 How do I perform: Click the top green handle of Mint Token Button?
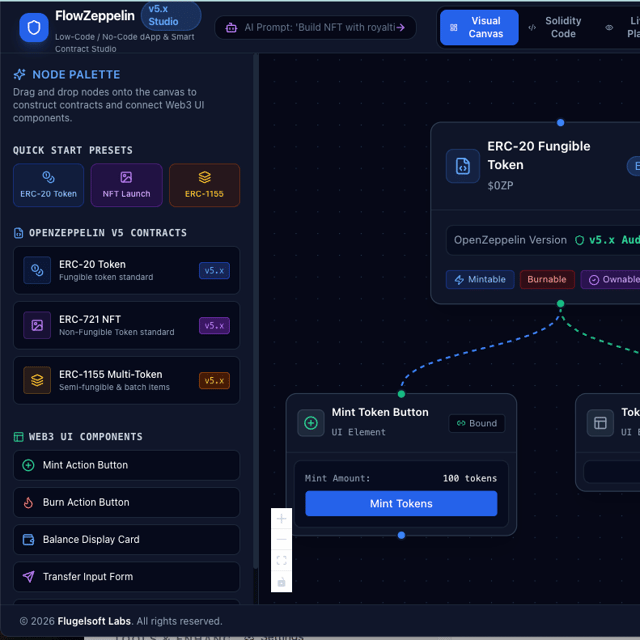pos(401,394)
